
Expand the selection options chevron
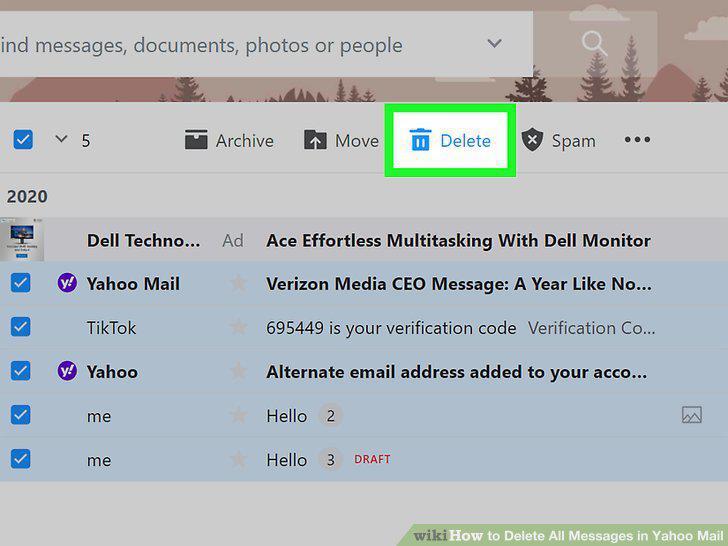[61, 139]
